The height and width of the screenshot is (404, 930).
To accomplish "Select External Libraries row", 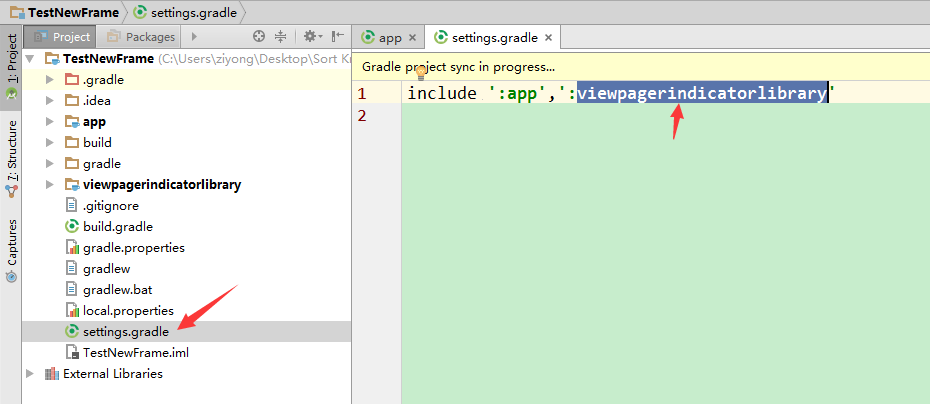I will [x=187, y=374].
